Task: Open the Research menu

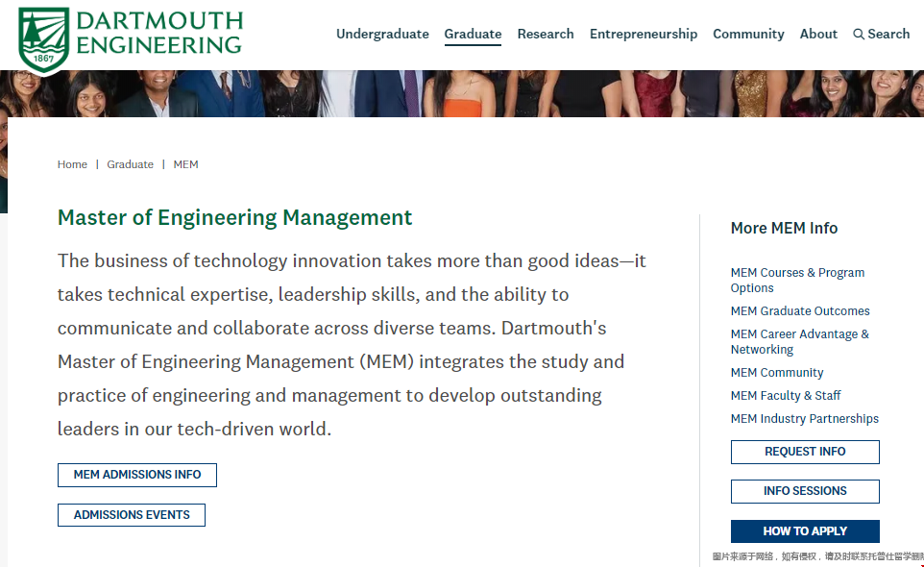Action: 546,35
